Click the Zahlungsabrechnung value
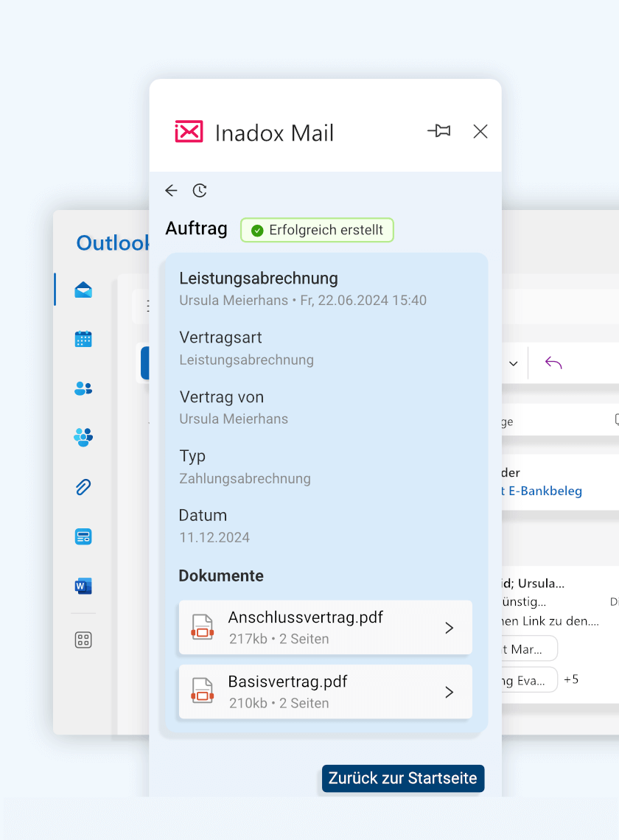This screenshot has height=840, width=619. pos(245,478)
